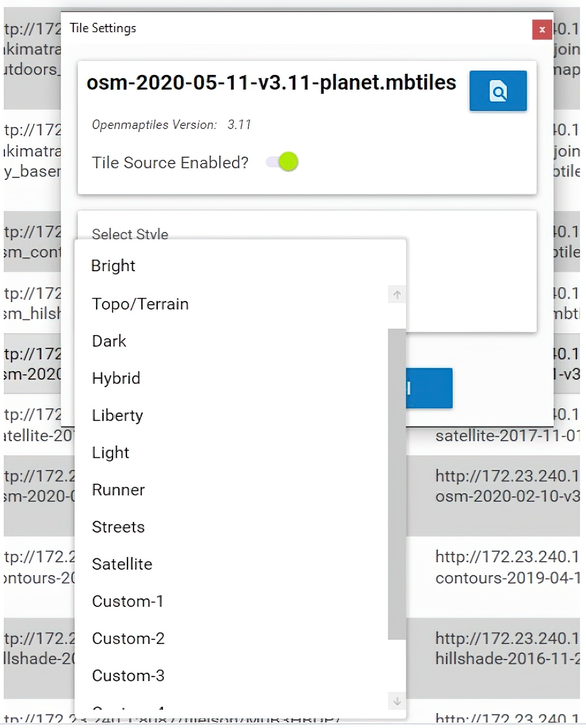
Task: Click the style list scrollbar thumb
Action: [x=397, y=484]
